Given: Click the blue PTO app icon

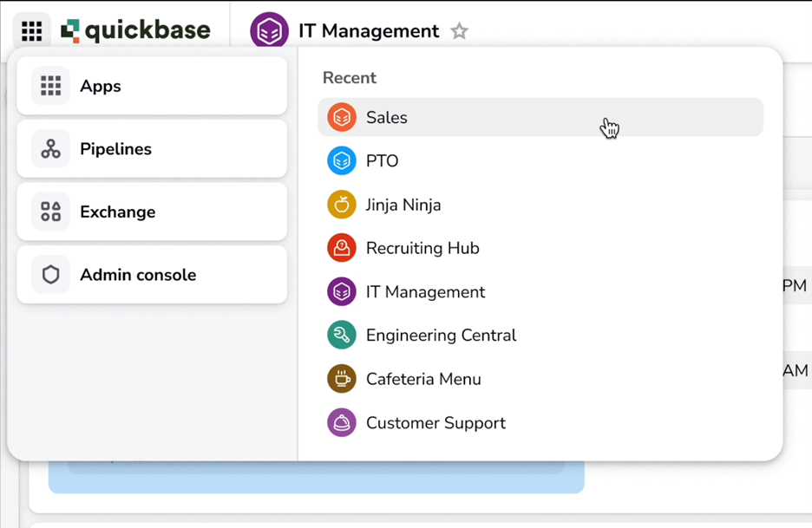Looking at the screenshot, I should [342, 161].
